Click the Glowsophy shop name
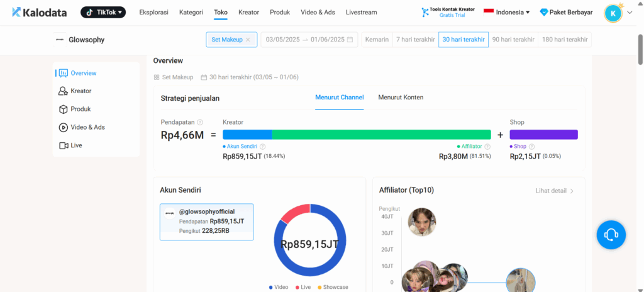 coord(87,40)
